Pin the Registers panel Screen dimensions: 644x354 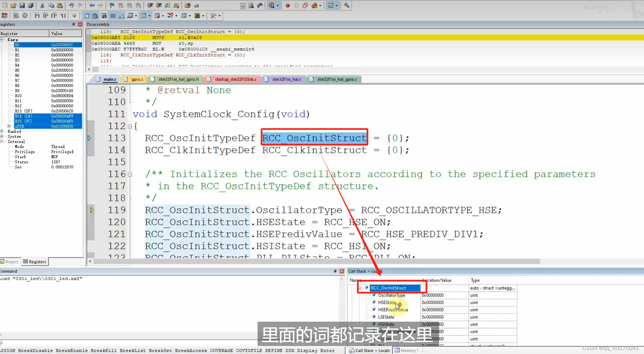coord(73,24)
